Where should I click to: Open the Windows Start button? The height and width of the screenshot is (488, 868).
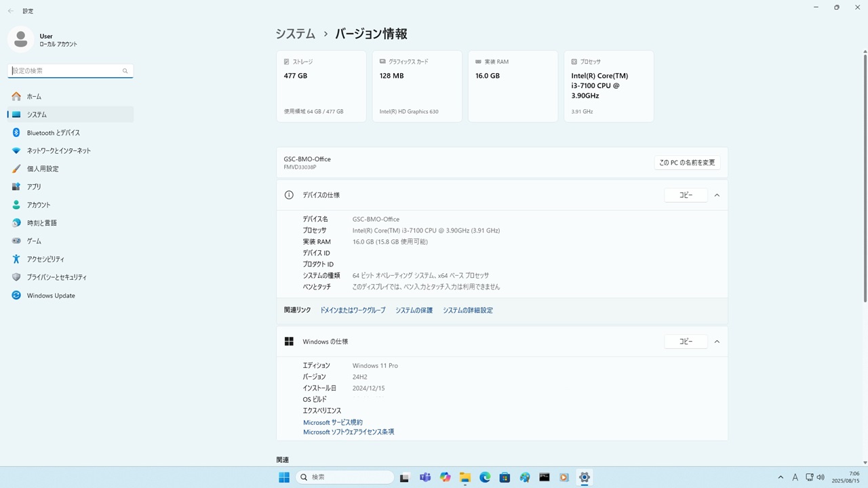[284, 477]
